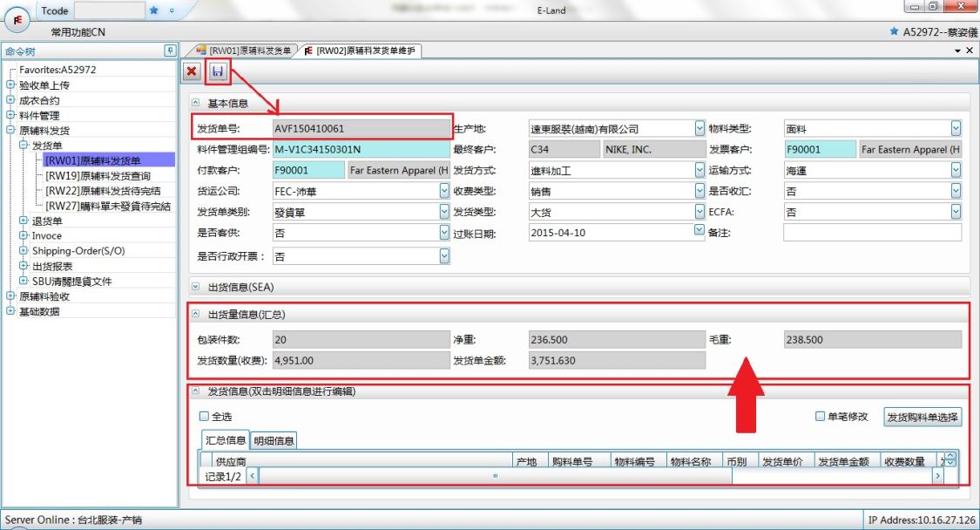
Task: Click the grid's horizontal scrollbar thumb
Action: coord(495,476)
